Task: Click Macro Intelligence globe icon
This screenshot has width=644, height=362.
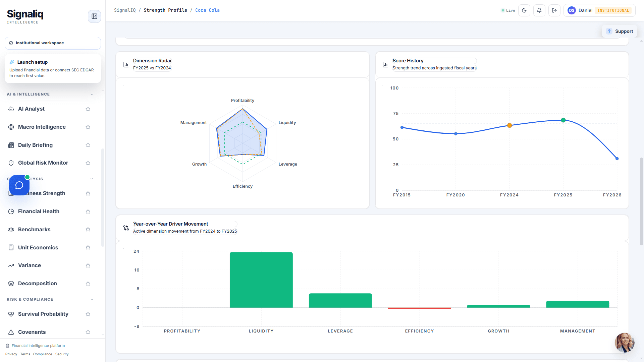Action: [x=11, y=127]
